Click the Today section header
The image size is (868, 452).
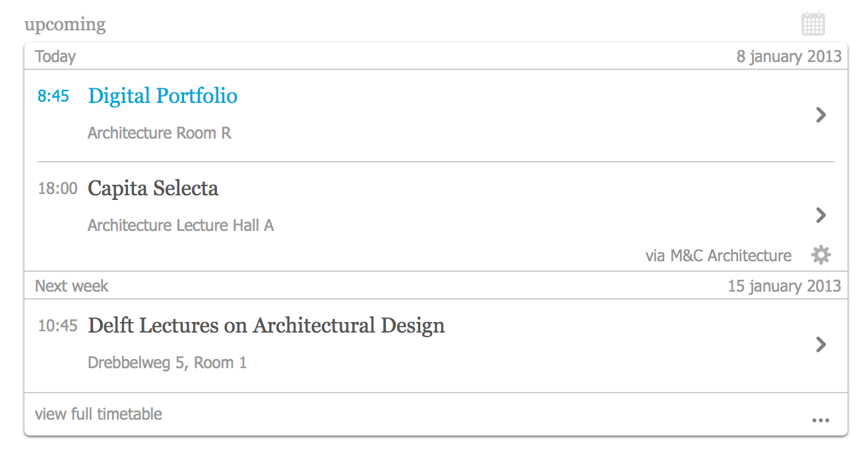tap(55, 57)
